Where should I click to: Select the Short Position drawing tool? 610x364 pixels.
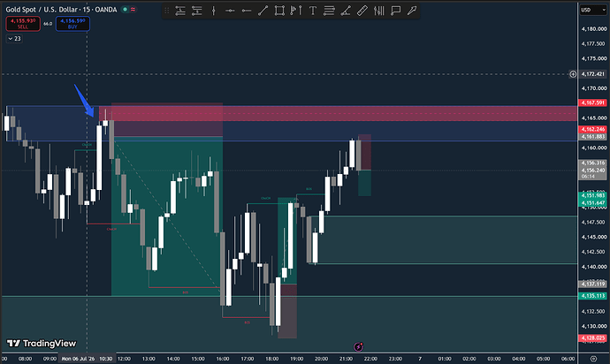click(197, 11)
